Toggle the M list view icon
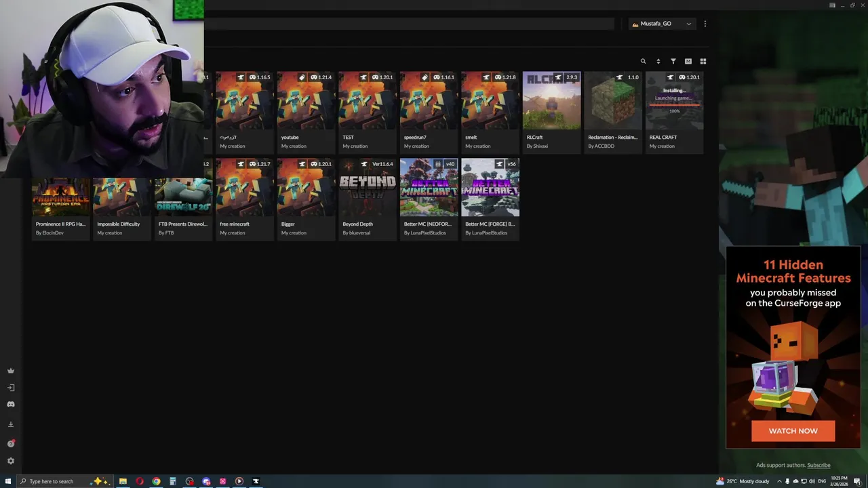 click(688, 61)
